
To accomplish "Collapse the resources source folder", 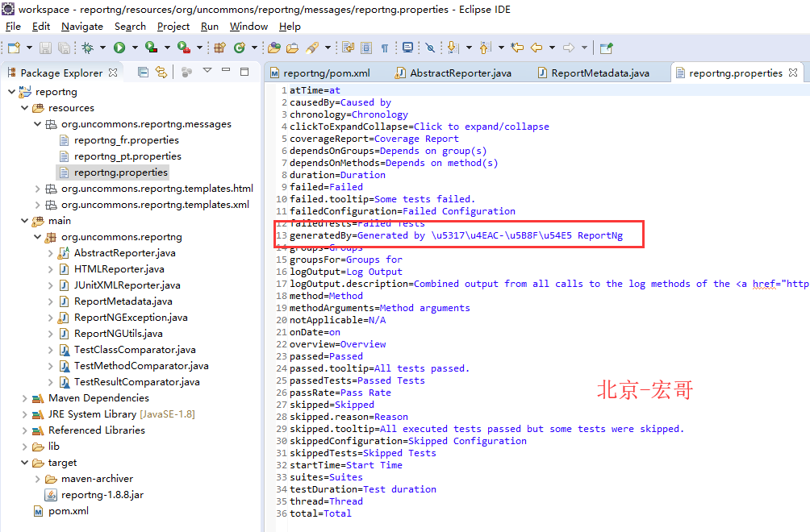I will coord(25,108).
